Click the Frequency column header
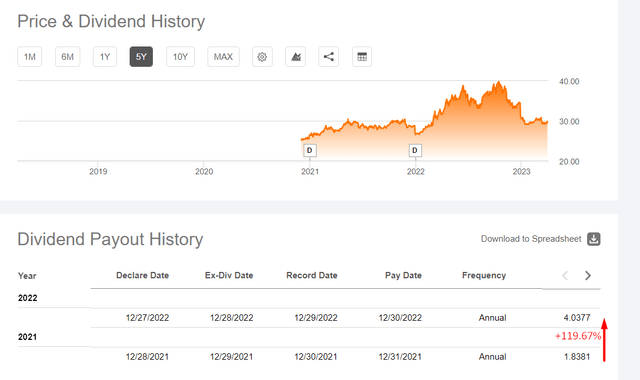This screenshot has width=640, height=380. point(484,276)
